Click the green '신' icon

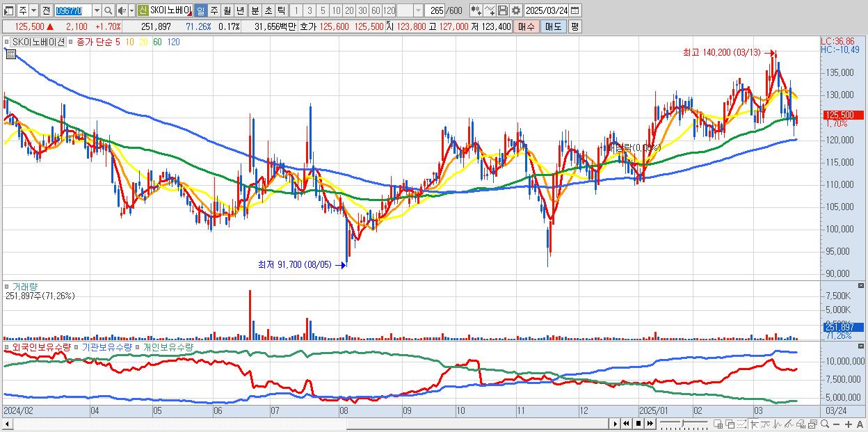coord(143,10)
